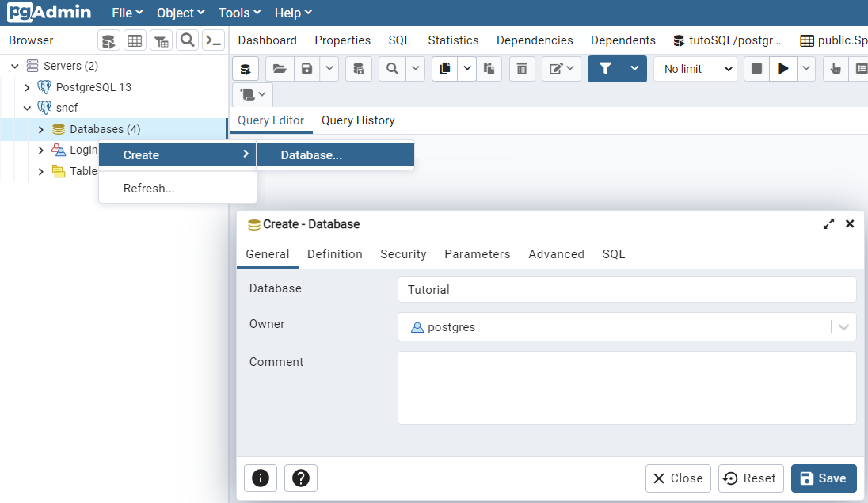Click the Save Data Changes icon
Image resolution: width=868 pixels, height=503 pixels.
click(x=359, y=69)
